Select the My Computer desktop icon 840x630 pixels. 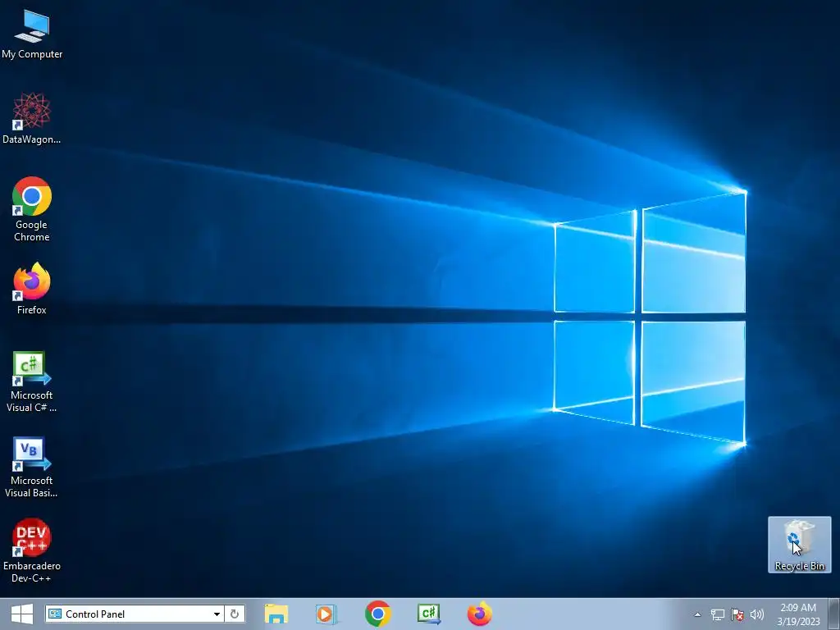(32, 33)
